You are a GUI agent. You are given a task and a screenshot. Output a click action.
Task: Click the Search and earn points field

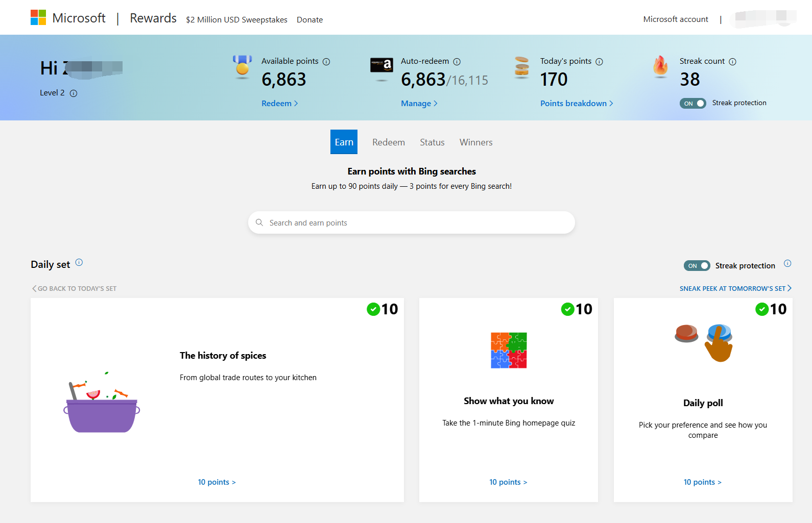[412, 222]
